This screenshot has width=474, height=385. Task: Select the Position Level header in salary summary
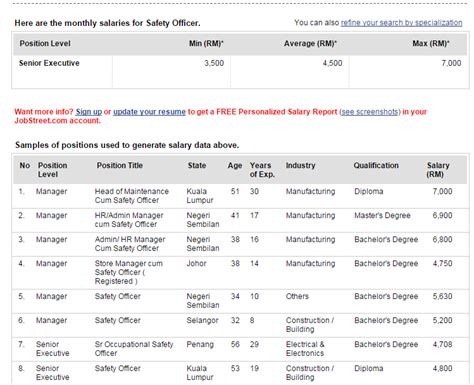[45, 44]
